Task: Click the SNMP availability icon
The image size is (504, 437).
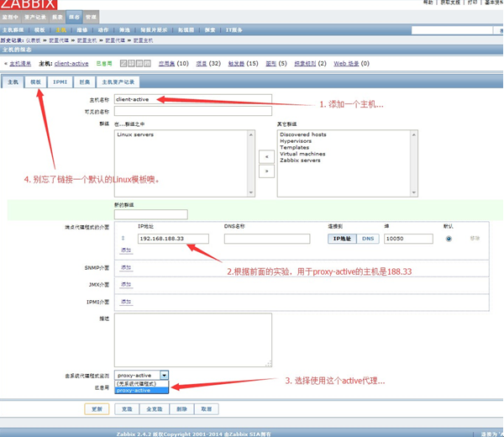Action: tap(132, 63)
